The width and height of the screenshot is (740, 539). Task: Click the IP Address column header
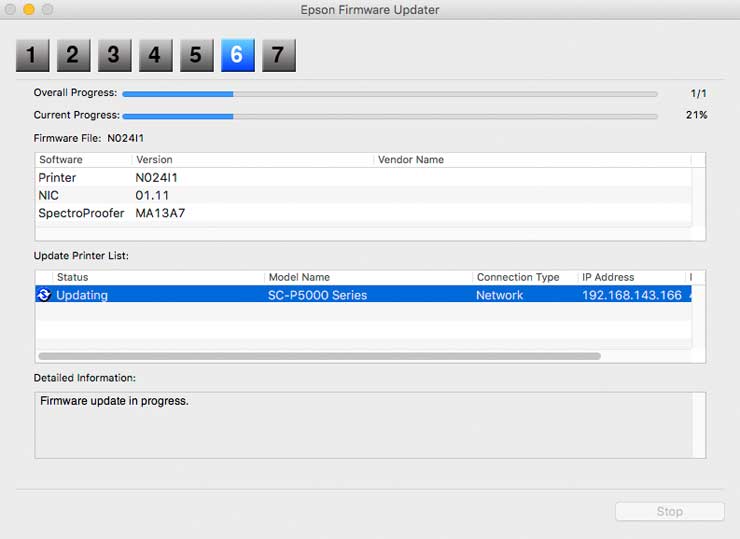tap(631, 277)
